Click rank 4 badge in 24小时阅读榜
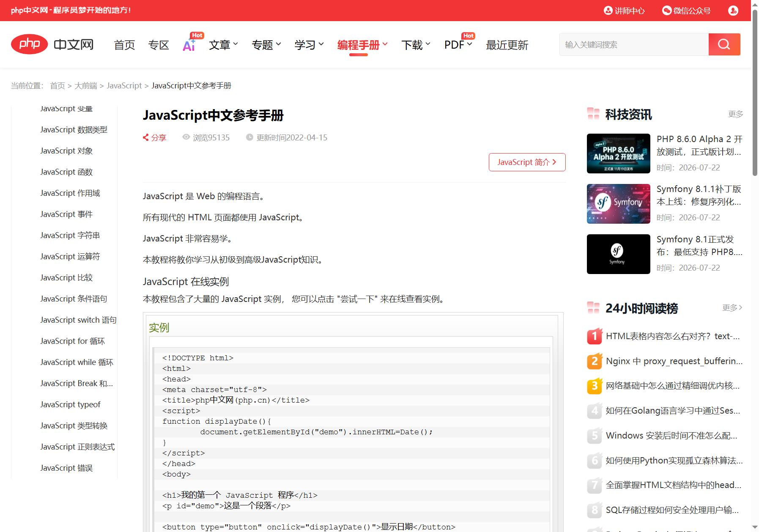The height and width of the screenshot is (532, 759). click(595, 411)
